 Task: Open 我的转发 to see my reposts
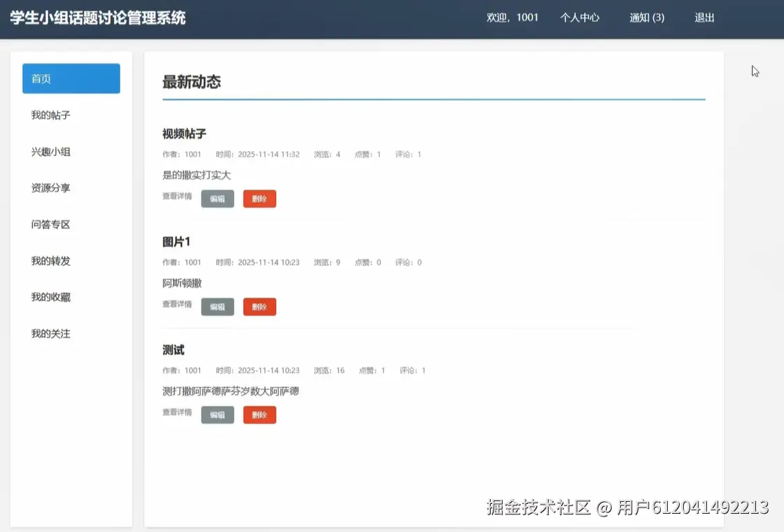[49, 260]
